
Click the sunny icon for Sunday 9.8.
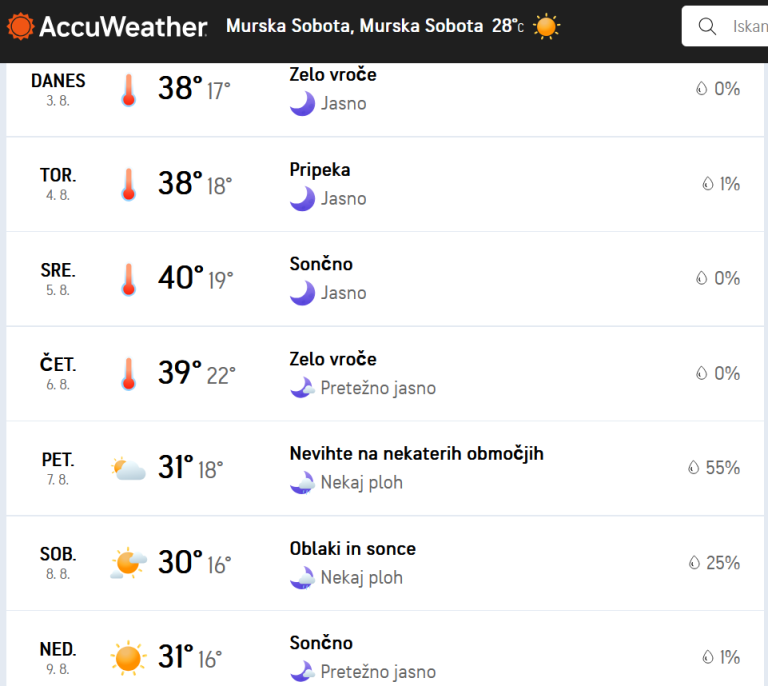(128, 658)
